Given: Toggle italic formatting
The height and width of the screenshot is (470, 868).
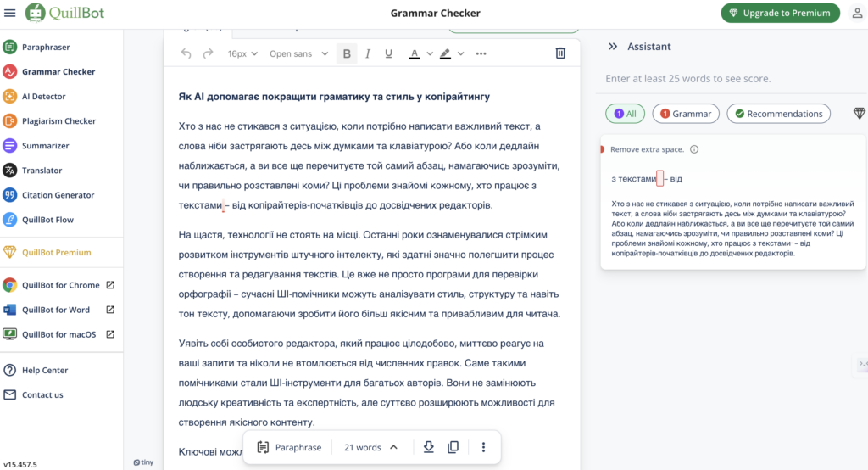Looking at the screenshot, I should click(368, 53).
